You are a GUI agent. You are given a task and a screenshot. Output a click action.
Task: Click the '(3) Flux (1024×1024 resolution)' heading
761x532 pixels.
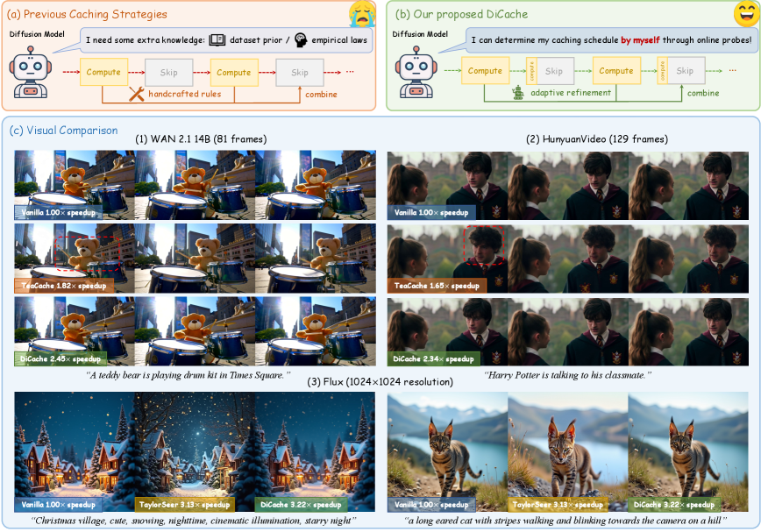(380, 381)
